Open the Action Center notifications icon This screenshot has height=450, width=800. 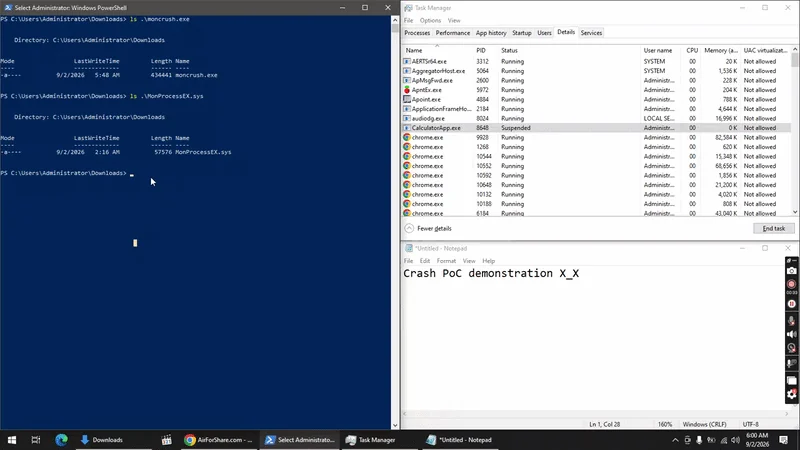coord(784,440)
